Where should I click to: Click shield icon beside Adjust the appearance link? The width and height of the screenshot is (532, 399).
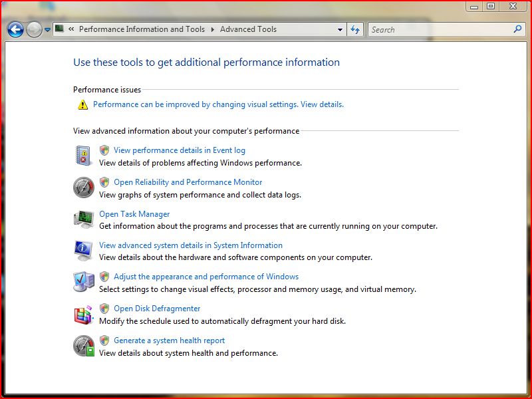[x=104, y=277]
